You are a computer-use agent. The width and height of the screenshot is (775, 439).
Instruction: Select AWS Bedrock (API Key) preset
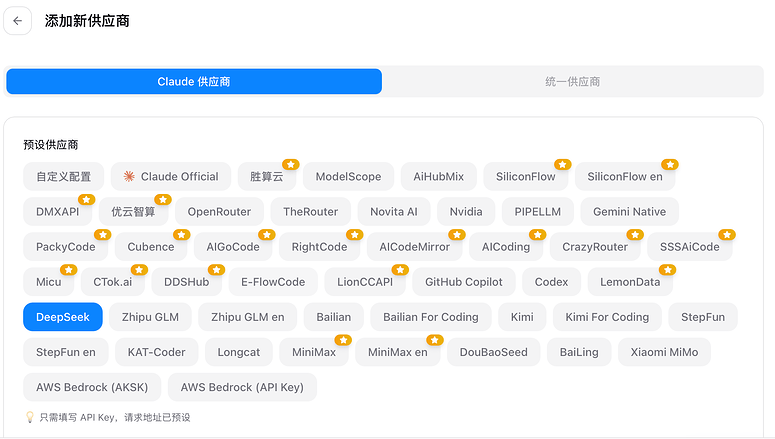point(242,387)
